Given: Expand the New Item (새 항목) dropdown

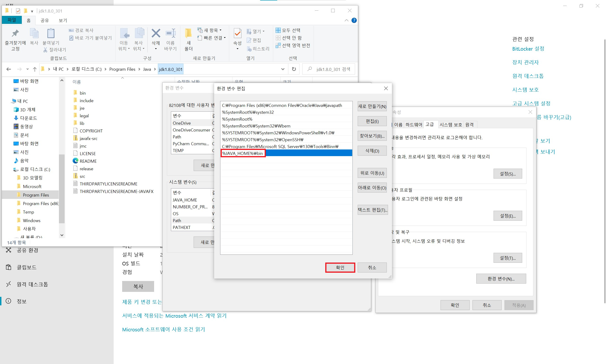Looking at the screenshot, I should (x=210, y=30).
